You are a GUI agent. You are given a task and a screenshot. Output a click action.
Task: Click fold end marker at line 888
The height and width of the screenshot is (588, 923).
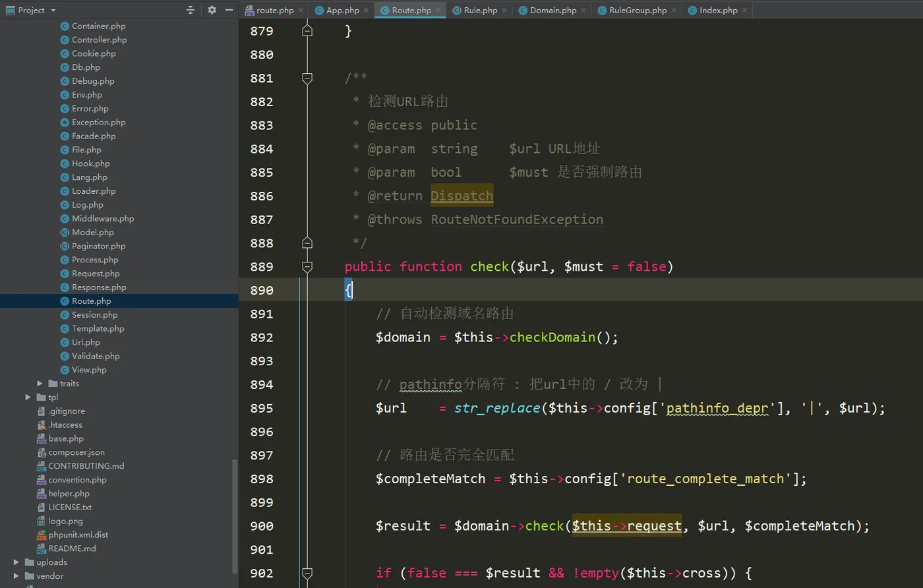307,243
